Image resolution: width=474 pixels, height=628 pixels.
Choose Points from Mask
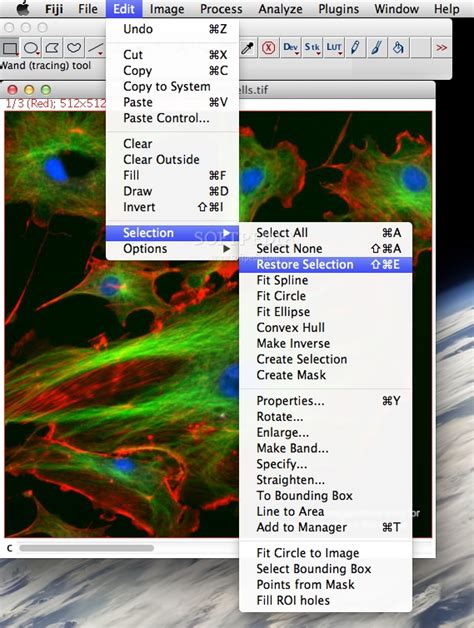[326, 585]
